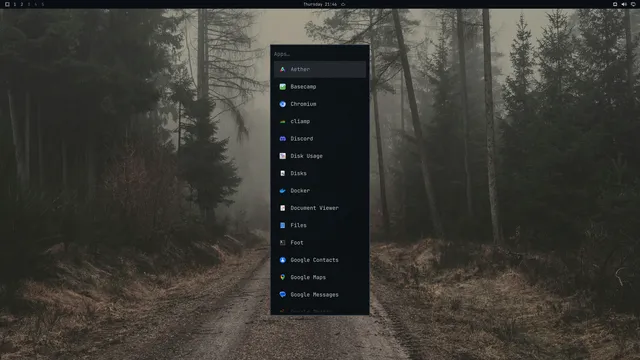The height and width of the screenshot is (360, 640).
Task: Click the Discord logo icon
Action: pyautogui.click(x=282, y=139)
